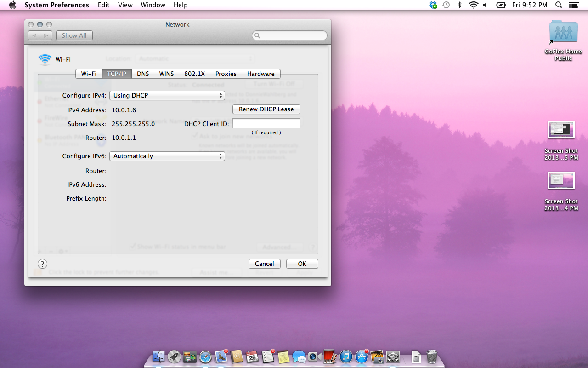
Task: Switch to the Proxies tab
Action: click(x=226, y=74)
